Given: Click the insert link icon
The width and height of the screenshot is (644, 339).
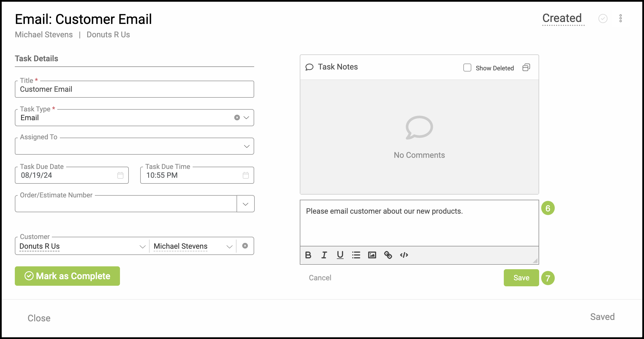Looking at the screenshot, I should pyautogui.click(x=388, y=255).
